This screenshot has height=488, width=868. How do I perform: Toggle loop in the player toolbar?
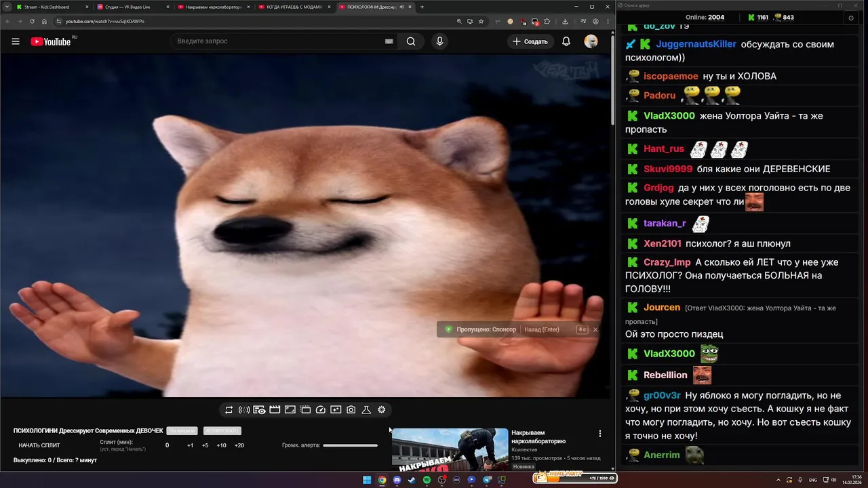[229, 410]
